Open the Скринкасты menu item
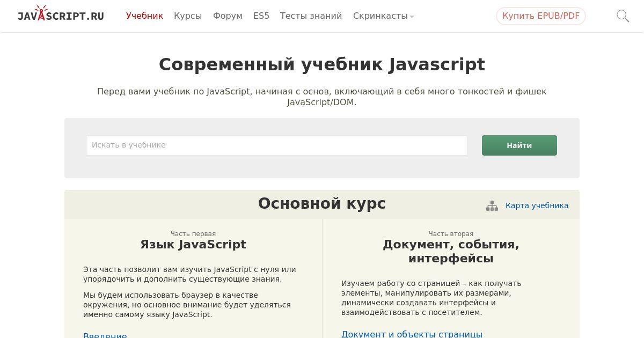 click(x=380, y=16)
